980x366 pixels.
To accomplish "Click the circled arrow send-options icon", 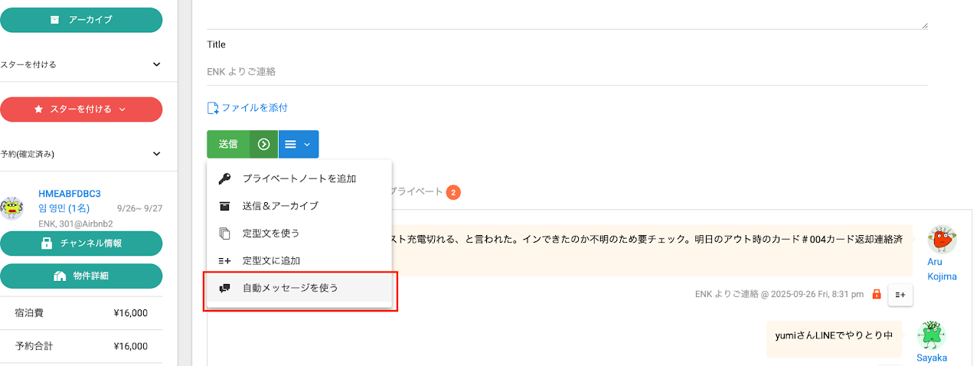I will pos(264,144).
